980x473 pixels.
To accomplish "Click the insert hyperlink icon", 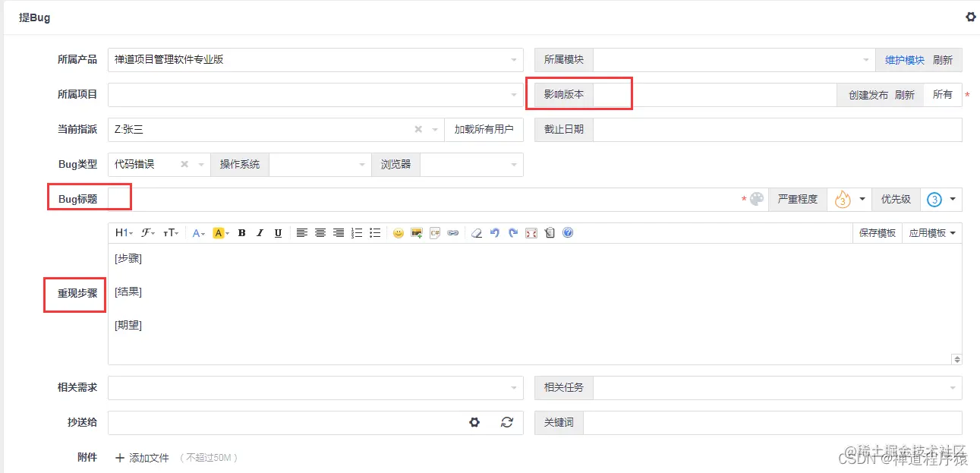I will pyautogui.click(x=452, y=233).
